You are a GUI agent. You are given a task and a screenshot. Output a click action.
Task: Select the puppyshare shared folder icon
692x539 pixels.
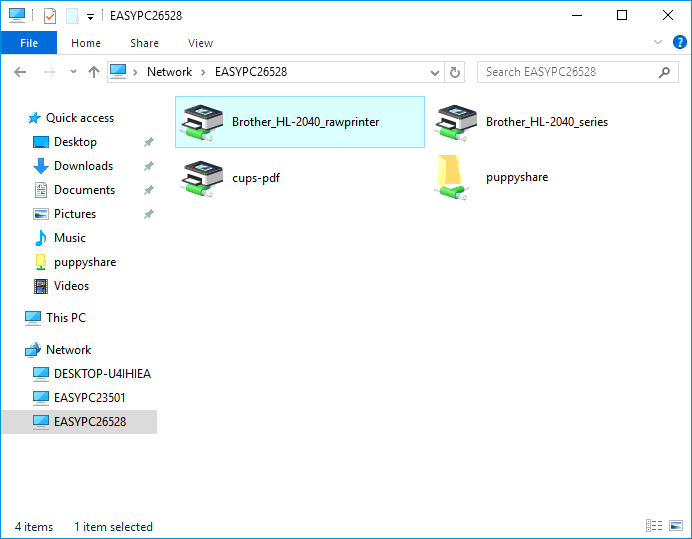(x=451, y=177)
